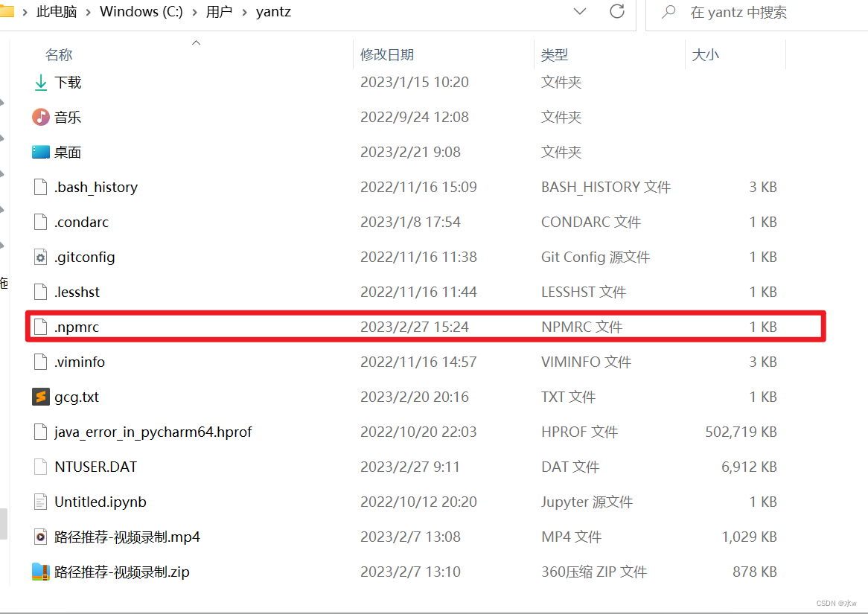Click the .bash_history file icon
This screenshot has height=614, width=868.
40,187
